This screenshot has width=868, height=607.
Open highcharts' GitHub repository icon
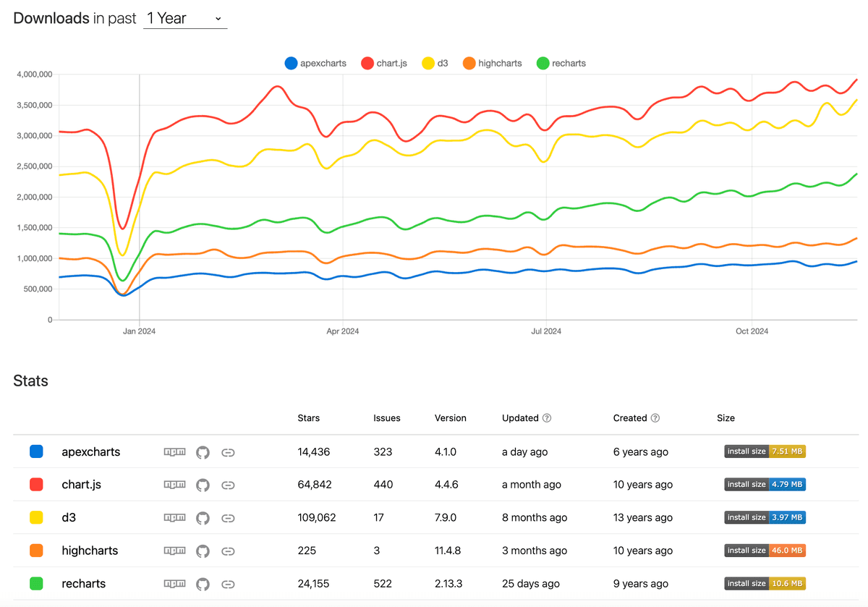point(203,551)
